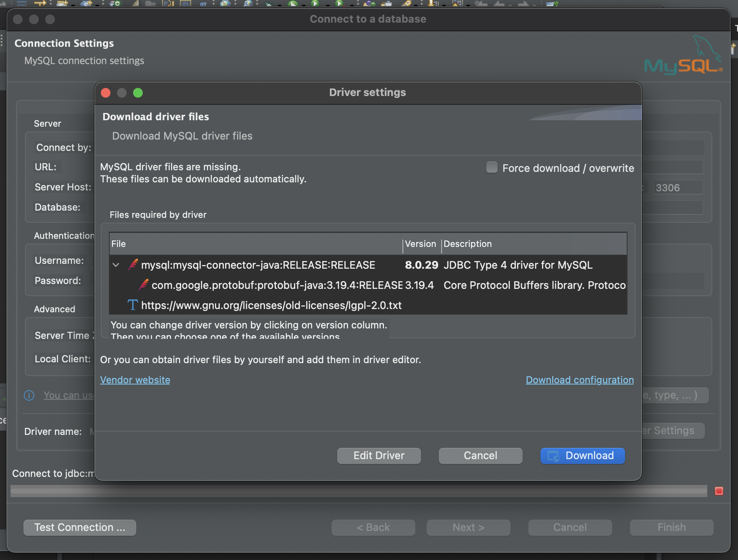
Task: Click the 3.19.4 version cell
Action: [419, 285]
